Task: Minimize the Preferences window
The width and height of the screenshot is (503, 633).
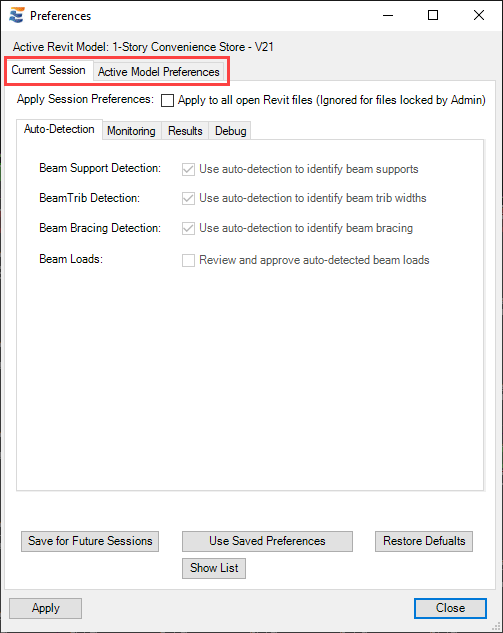Action: [388, 15]
